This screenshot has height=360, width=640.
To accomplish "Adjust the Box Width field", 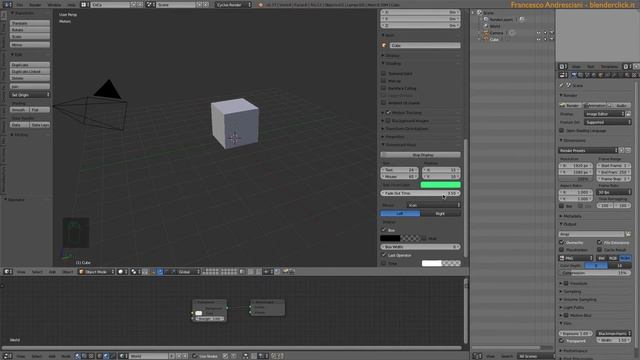I will coord(420,247).
